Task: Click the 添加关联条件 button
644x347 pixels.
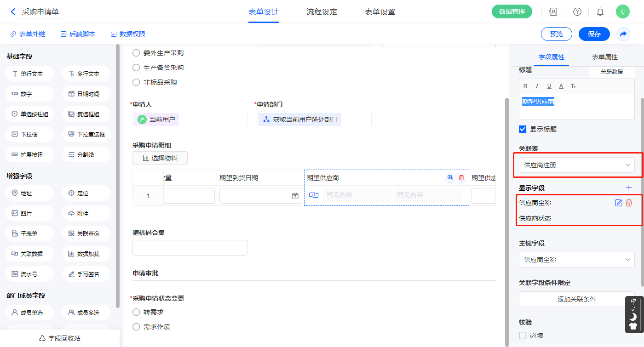Action: coord(576,299)
